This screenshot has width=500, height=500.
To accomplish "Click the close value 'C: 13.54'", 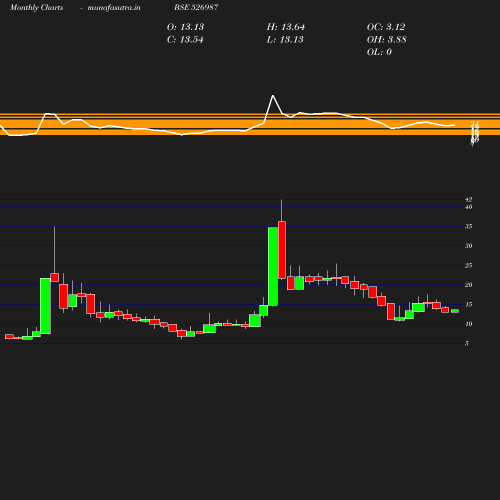I will (185, 40).
